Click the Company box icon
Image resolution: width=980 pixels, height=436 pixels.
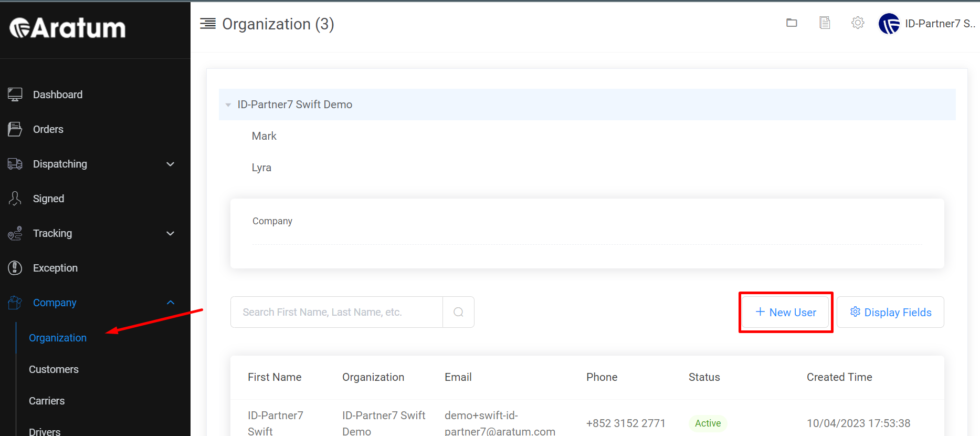[15, 303]
